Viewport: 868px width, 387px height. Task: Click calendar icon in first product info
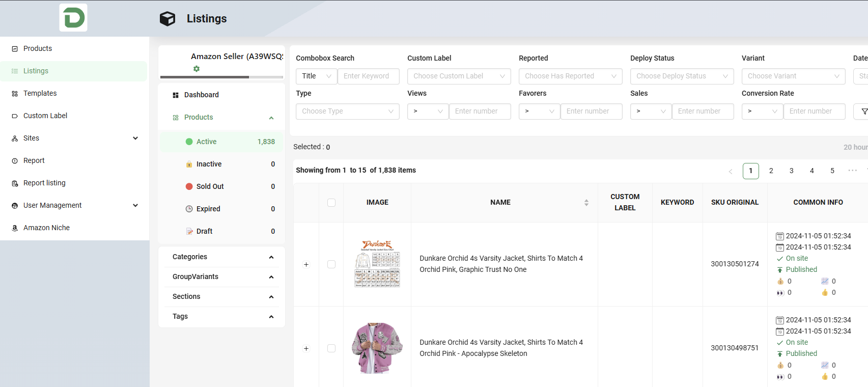(779, 236)
